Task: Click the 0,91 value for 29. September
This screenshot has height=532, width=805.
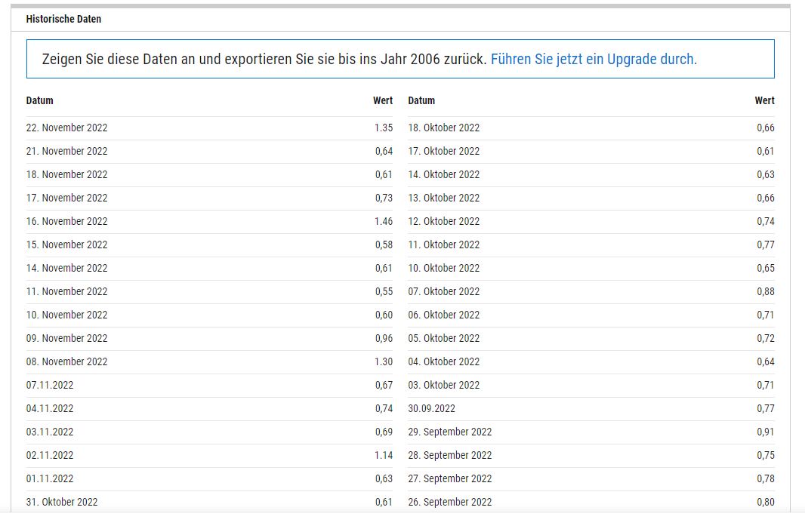Action: pyautogui.click(x=766, y=432)
